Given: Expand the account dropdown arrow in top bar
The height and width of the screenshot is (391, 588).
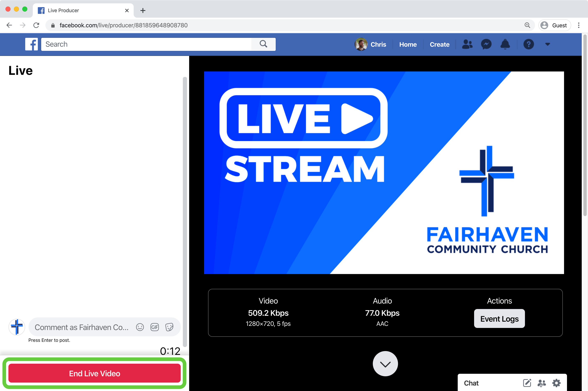Looking at the screenshot, I should tap(547, 44).
